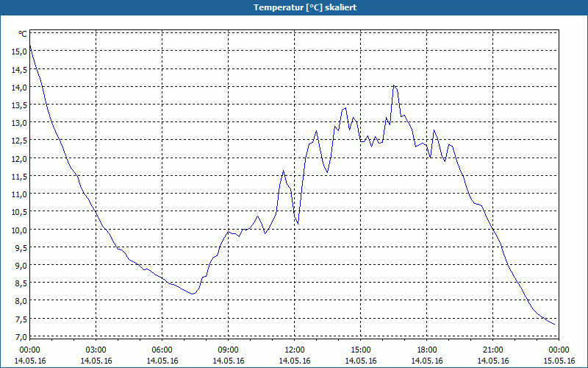This screenshot has height=368, width=588.
Task: Click the 12:00 time label on the x-axis
Action: tap(295, 350)
